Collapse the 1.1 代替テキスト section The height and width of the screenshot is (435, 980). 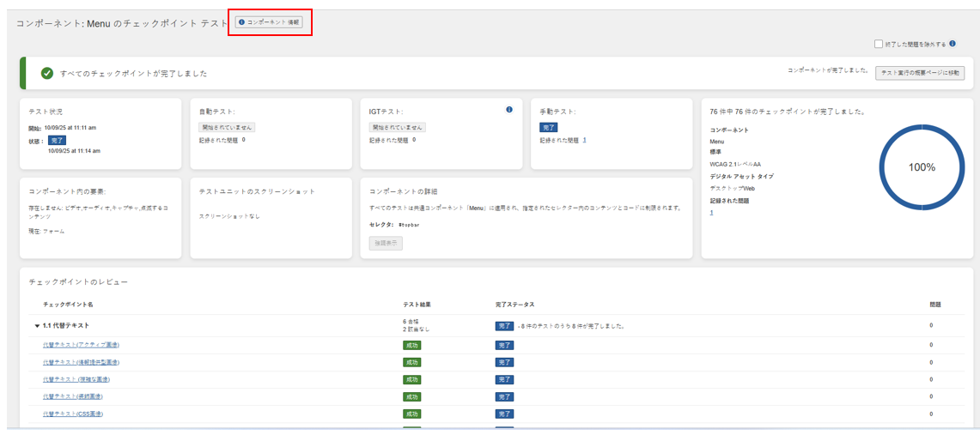(x=37, y=326)
